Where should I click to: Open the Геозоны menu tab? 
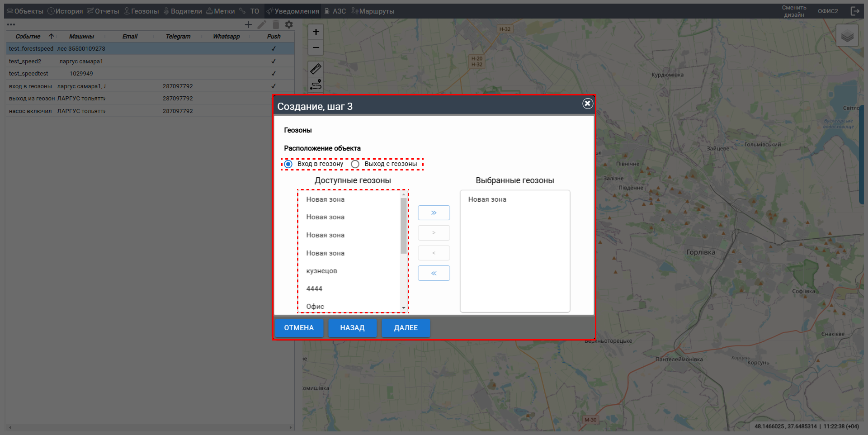pyautogui.click(x=141, y=11)
